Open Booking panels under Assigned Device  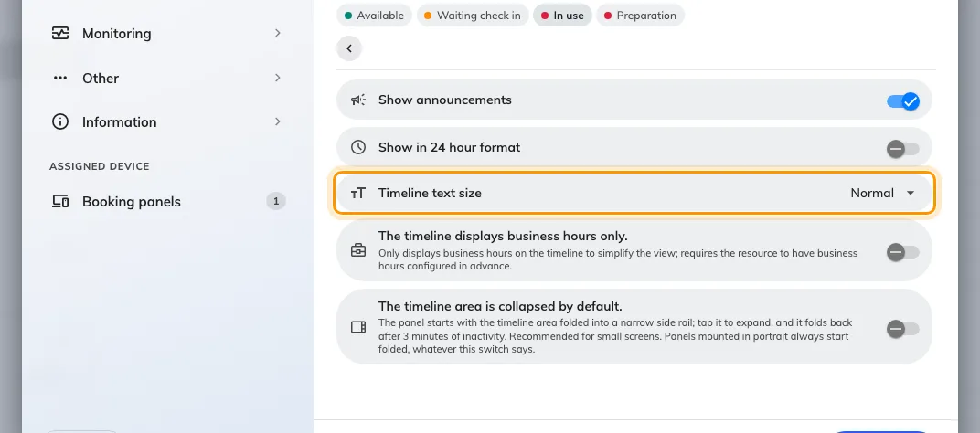click(x=167, y=201)
